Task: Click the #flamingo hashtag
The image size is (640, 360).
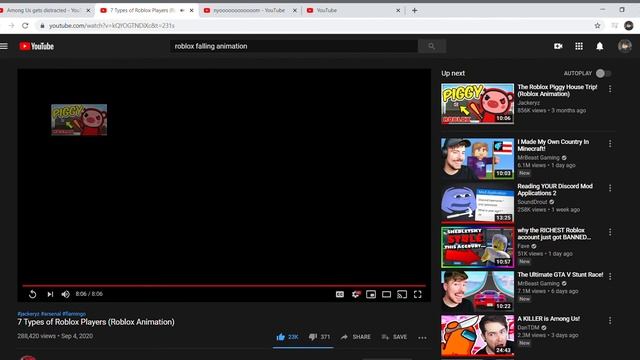Action: pyautogui.click(x=74, y=314)
